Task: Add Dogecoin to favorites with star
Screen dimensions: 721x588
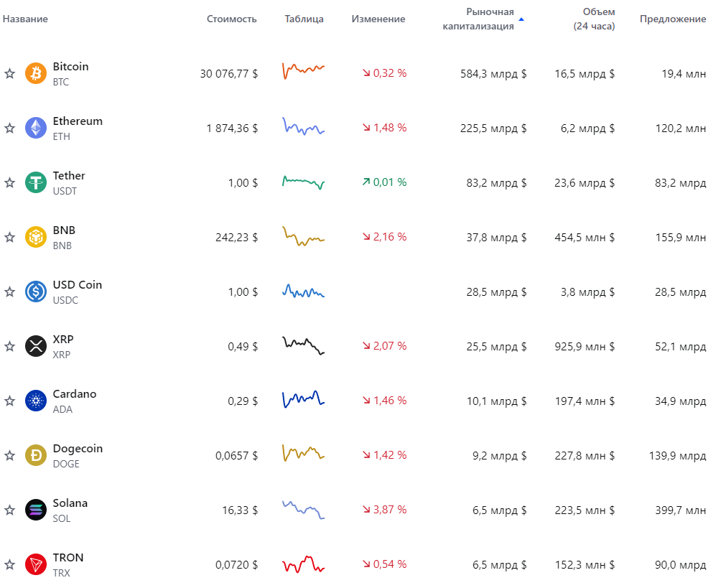Action: coord(9,455)
